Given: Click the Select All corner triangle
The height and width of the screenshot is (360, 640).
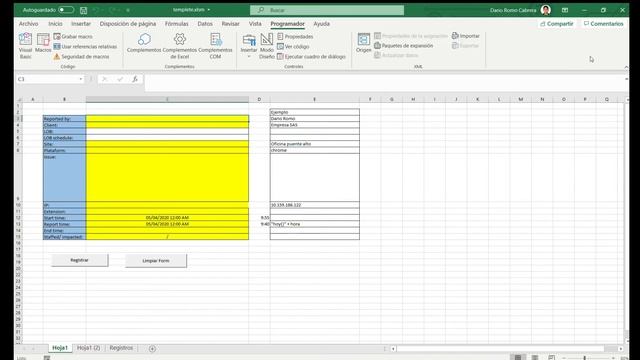Looking at the screenshot, I should tap(19, 99).
